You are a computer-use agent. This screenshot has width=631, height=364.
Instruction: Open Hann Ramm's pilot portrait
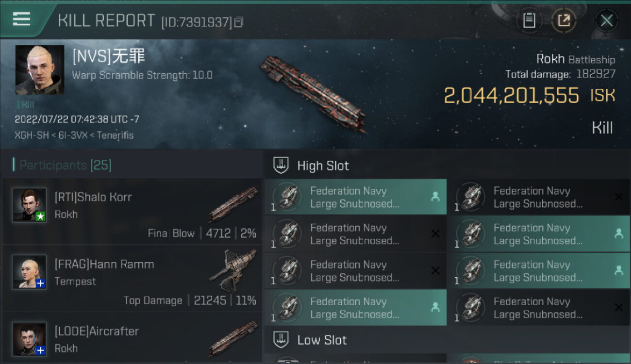click(x=30, y=272)
